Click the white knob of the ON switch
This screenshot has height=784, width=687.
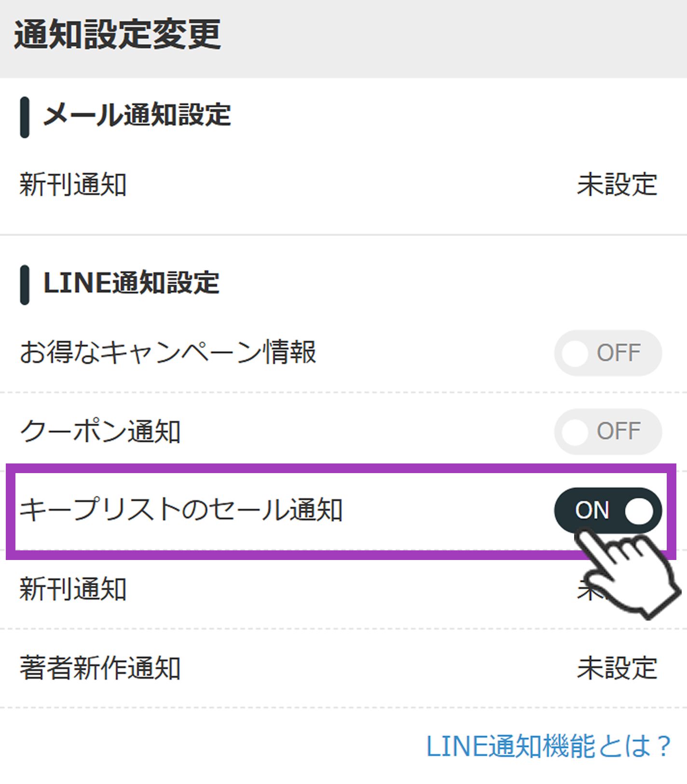click(x=639, y=511)
